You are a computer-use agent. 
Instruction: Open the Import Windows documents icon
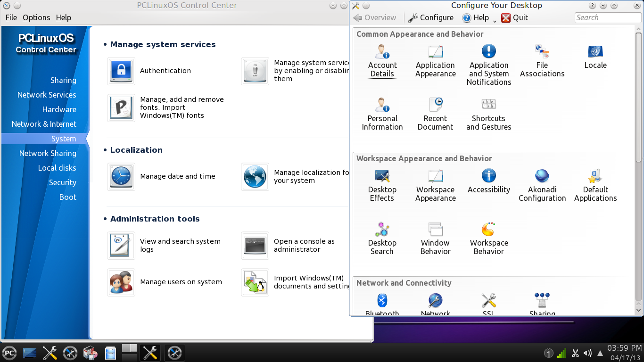click(255, 282)
